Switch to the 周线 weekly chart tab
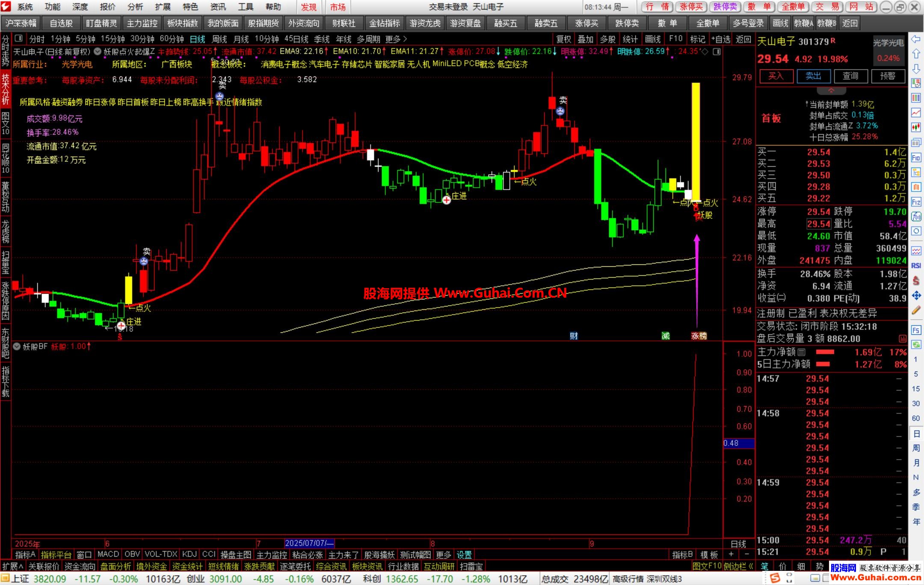This screenshot has width=924, height=585. 219,39
